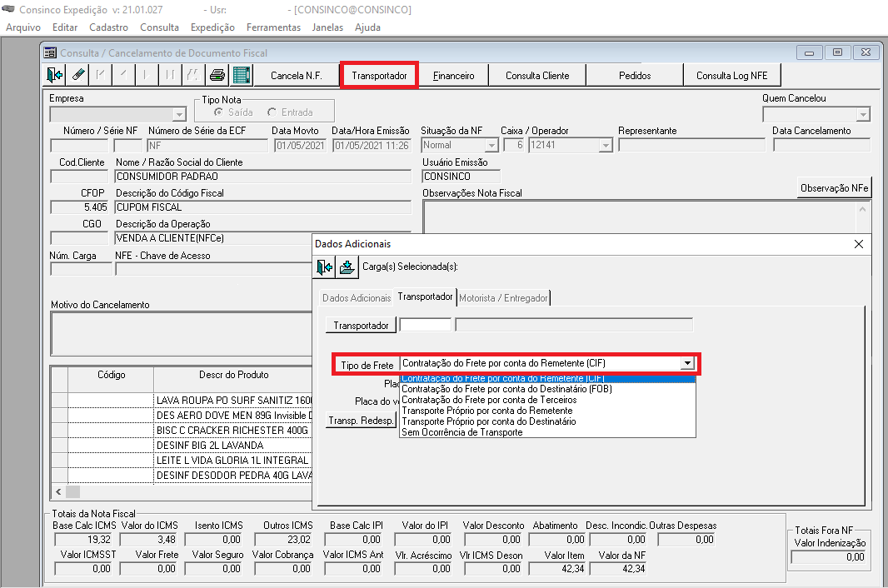Select the Entrada radio button

click(272, 112)
